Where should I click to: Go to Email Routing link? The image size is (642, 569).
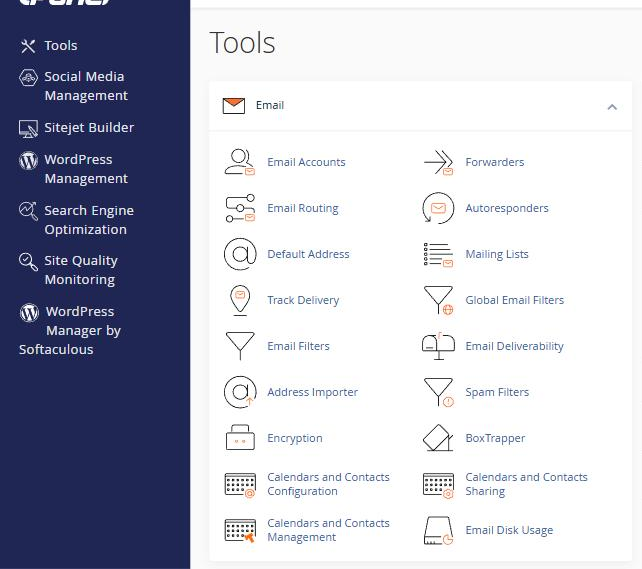(303, 208)
